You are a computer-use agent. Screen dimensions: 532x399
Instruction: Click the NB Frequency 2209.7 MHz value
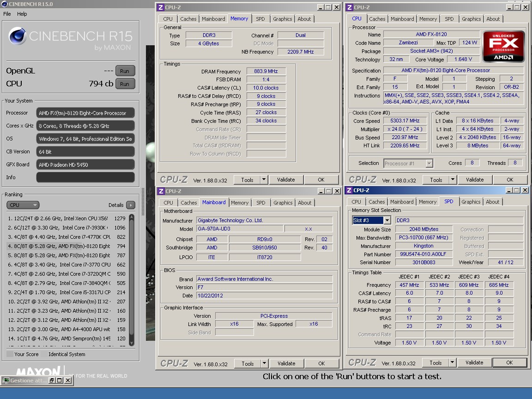[x=300, y=52]
